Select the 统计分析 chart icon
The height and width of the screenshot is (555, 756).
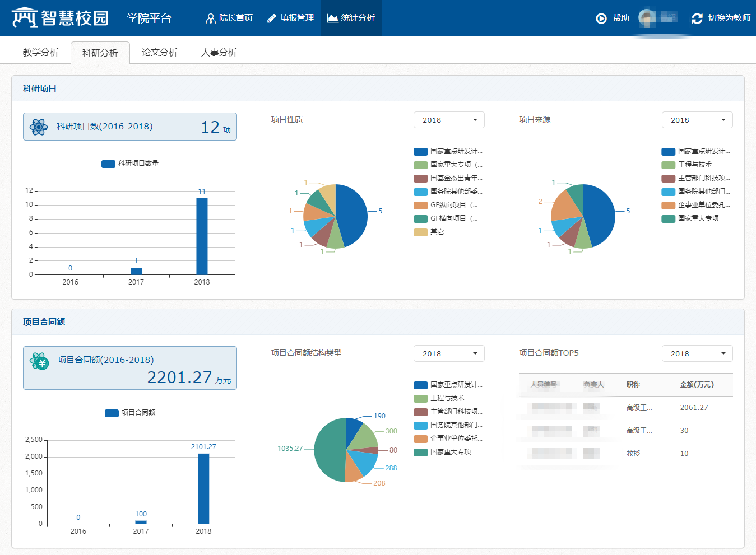[x=332, y=18]
